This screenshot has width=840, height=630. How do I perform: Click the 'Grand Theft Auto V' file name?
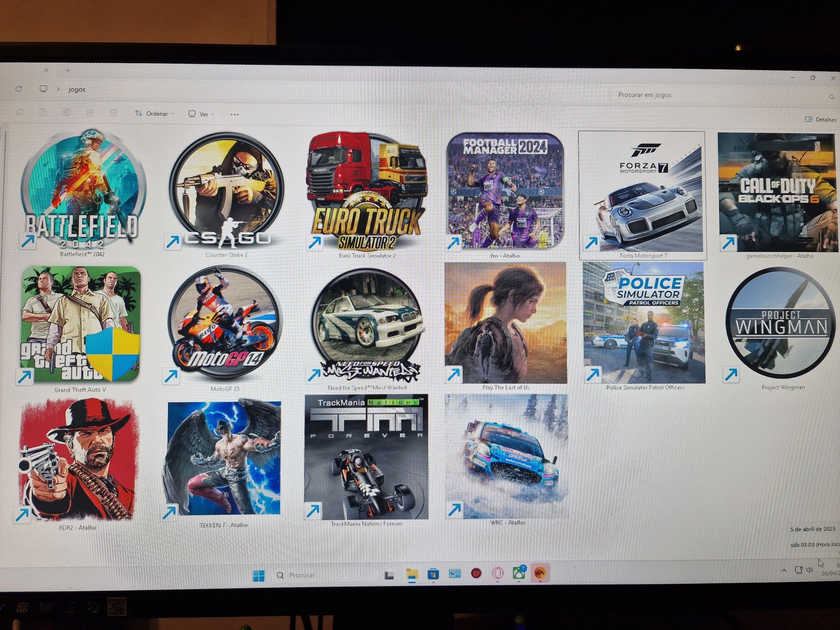coord(80,390)
